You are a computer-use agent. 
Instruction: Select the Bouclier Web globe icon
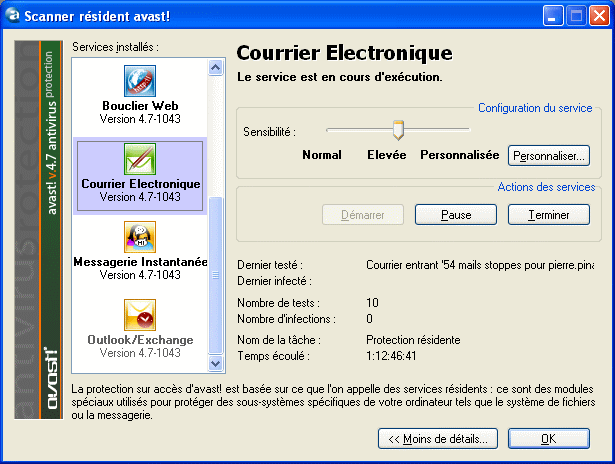click(140, 81)
